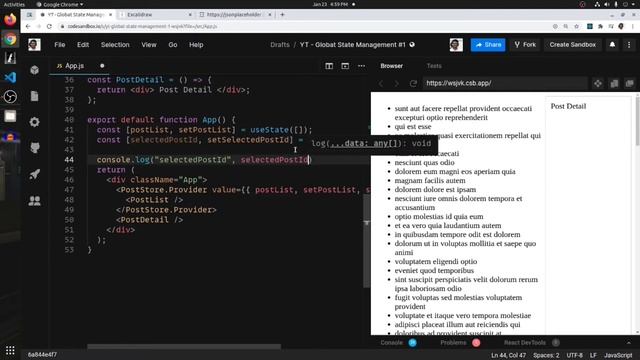Open the Live collaboration people icon
Image resolution: width=640 pixels, height=360 pixels.
35,200
